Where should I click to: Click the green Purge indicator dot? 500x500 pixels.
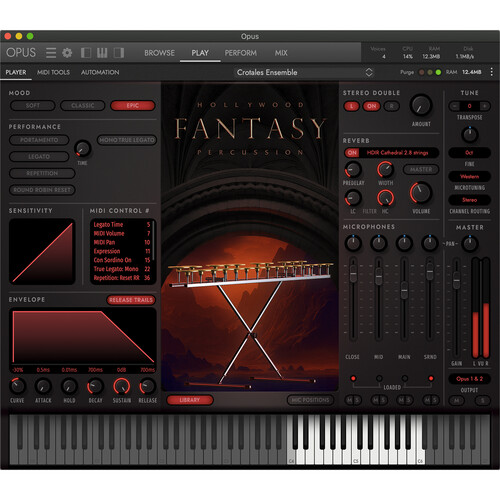click(438, 72)
